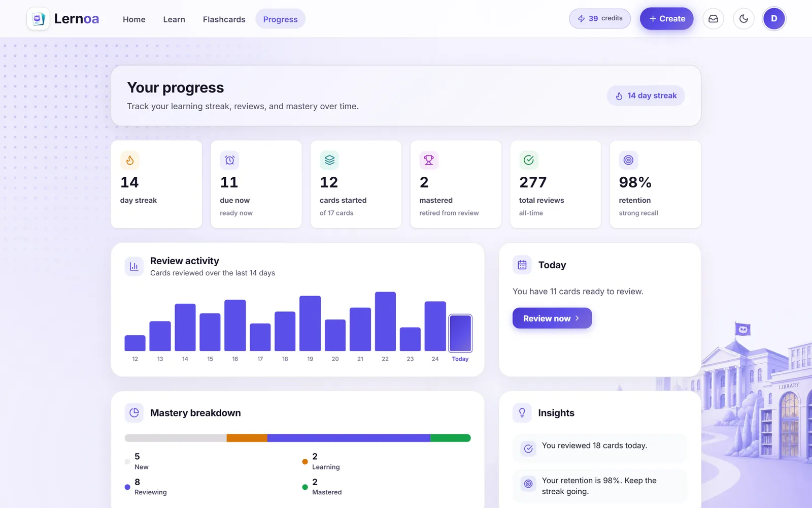The image size is (812, 508).
Task: Open the D user avatar menu
Action: pos(774,19)
